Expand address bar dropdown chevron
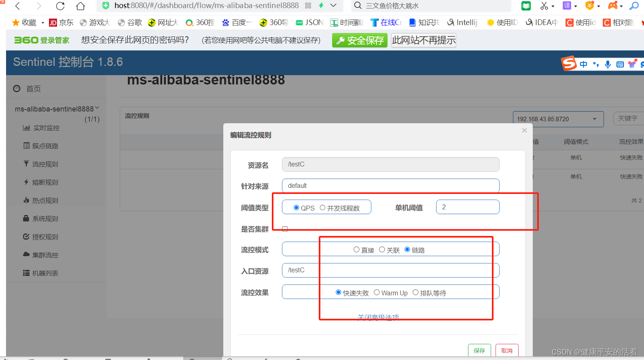644x360 pixels. [x=333, y=5]
